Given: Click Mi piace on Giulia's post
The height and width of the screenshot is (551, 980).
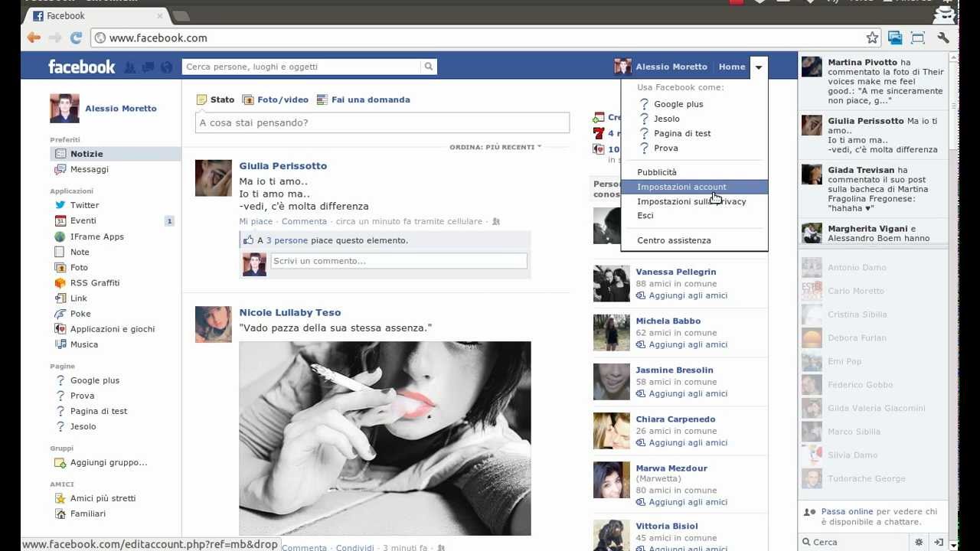Looking at the screenshot, I should (256, 221).
